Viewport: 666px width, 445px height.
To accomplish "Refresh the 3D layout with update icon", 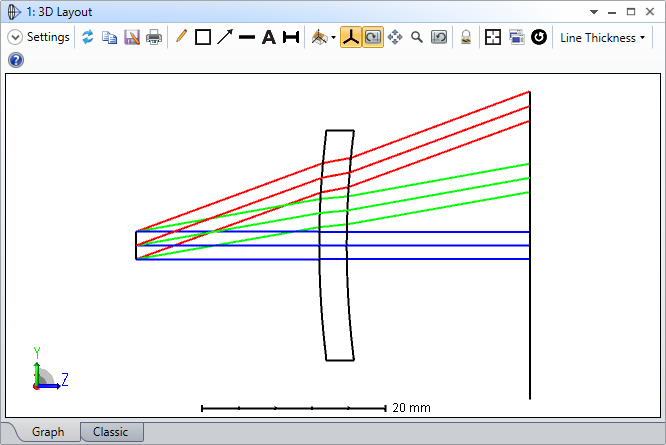I will click(88, 37).
